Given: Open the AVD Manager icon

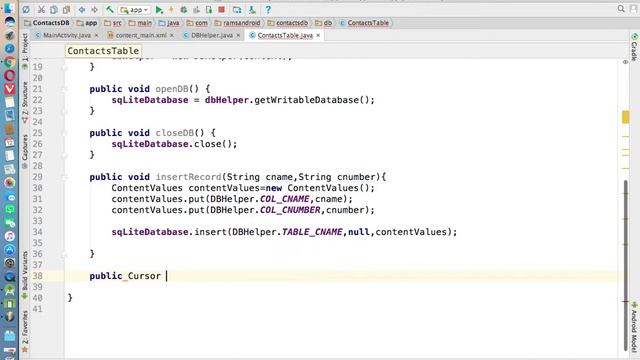Looking at the screenshot, I should click(x=237, y=9).
